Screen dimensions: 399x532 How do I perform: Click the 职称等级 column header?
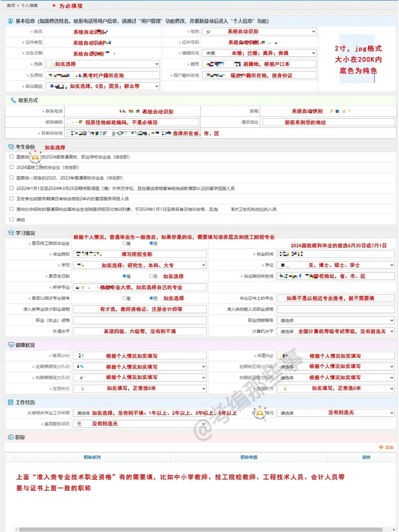249,457
